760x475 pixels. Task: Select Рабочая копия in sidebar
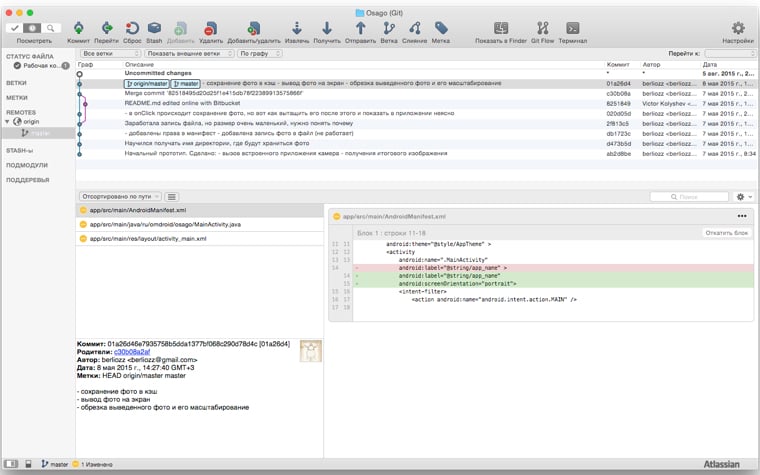41,65
